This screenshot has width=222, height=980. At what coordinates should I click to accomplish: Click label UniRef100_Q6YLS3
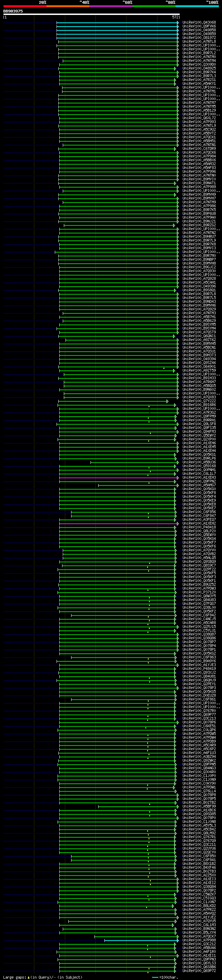pyautogui.click(x=199, y=963)
